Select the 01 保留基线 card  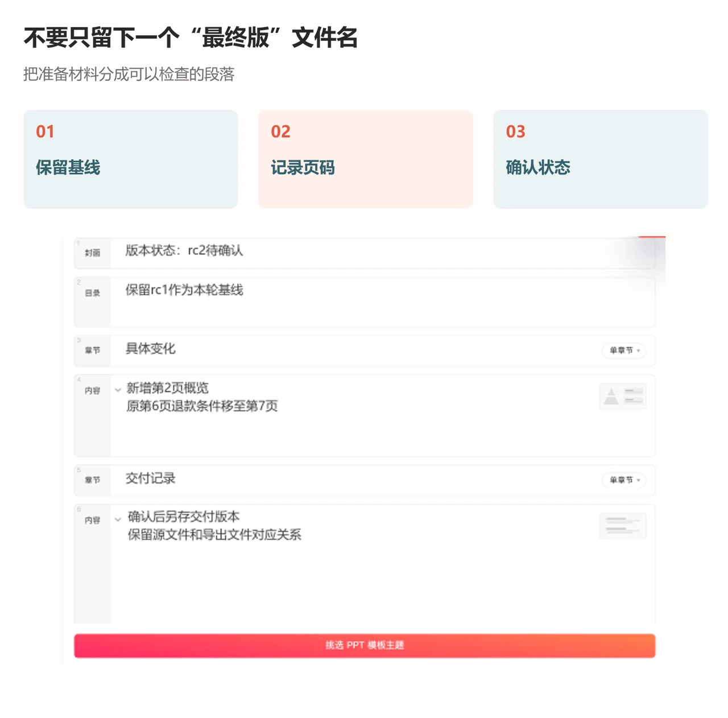tap(131, 159)
